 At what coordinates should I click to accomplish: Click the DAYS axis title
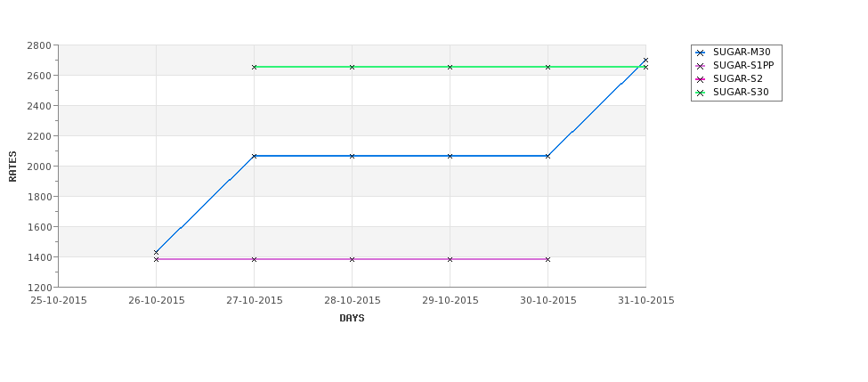pos(352,319)
